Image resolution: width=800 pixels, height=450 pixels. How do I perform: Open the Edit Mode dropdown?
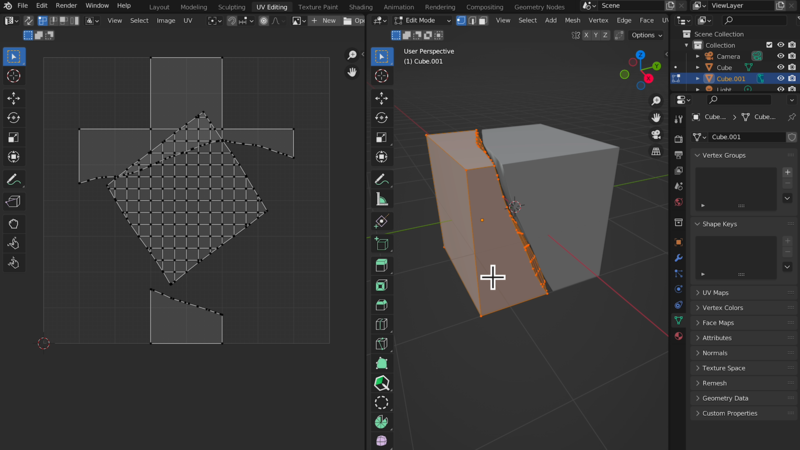pos(422,20)
